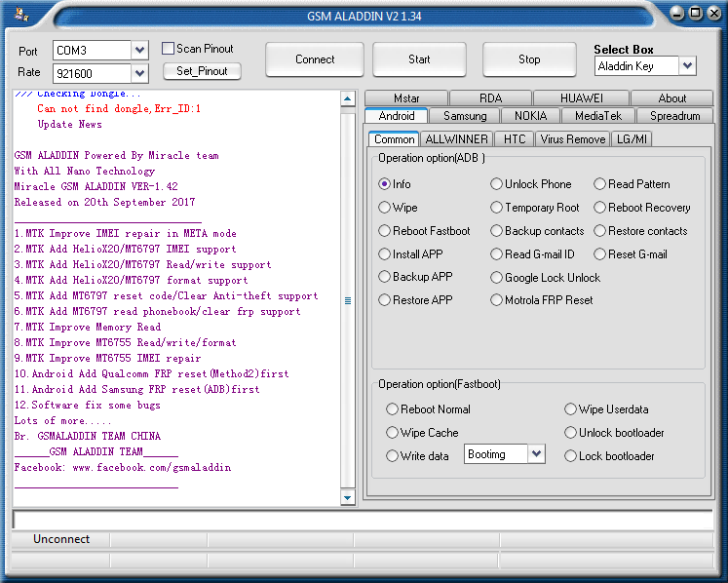Click the empty progress bar field
Screen dimensions: 728x583
point(363,520)
